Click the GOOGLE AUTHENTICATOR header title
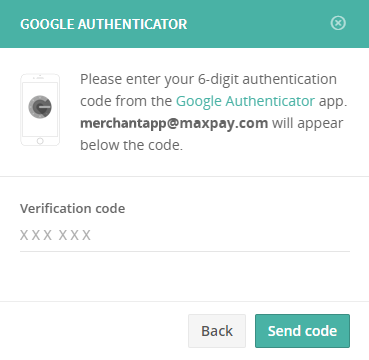The image size is (369, 360). point(104,24)
